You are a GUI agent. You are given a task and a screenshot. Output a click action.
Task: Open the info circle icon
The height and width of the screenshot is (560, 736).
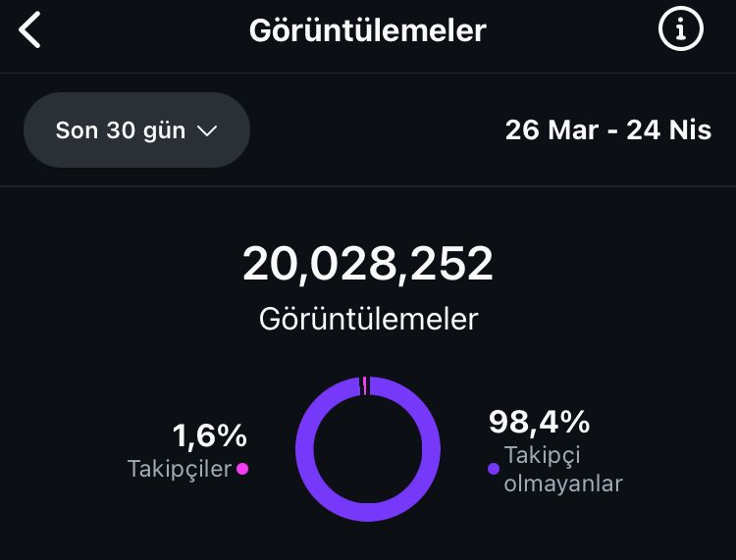tap(681, 29)
